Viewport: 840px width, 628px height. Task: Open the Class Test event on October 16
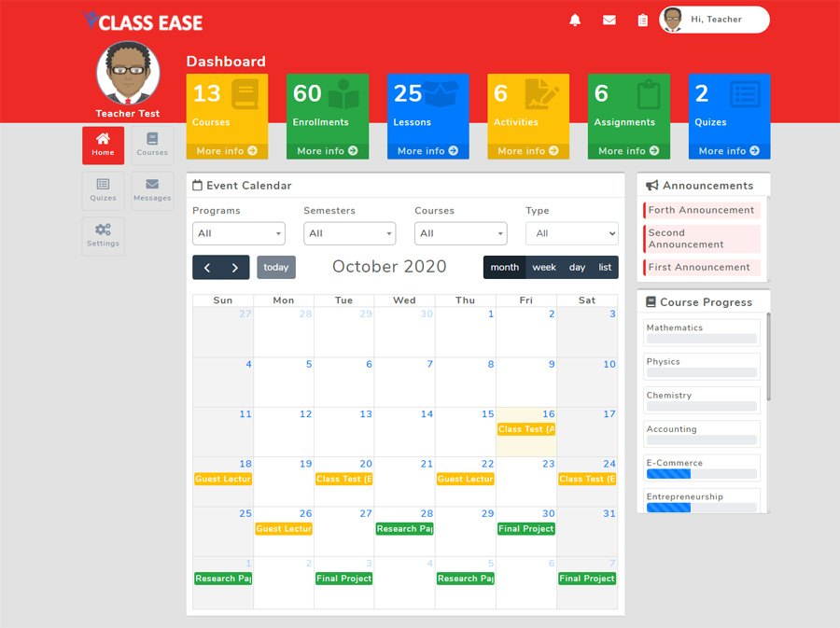point(525,429)
